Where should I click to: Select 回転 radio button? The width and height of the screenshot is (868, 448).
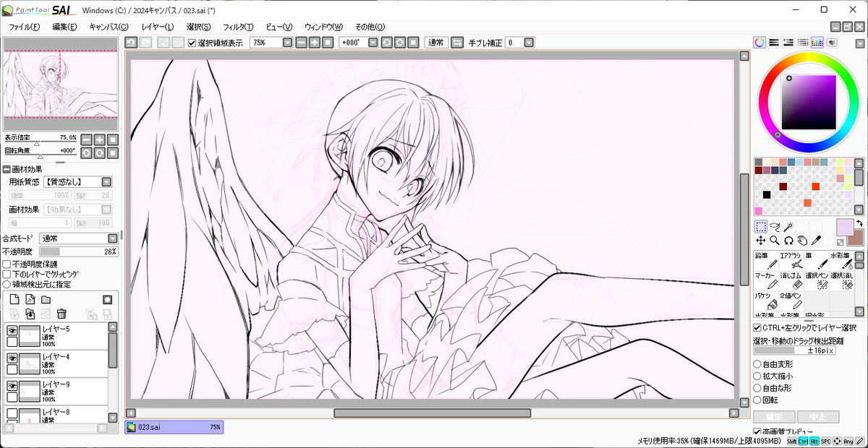pos(757,400)
